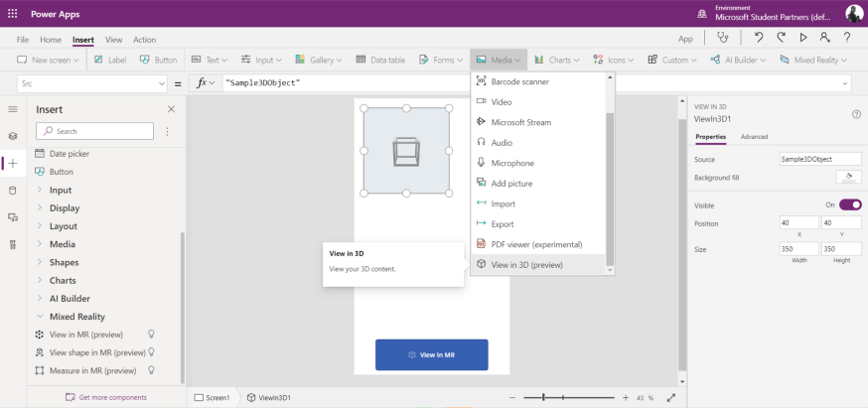Viewport: 868px width, 408px height.
Task: Open help icon in ViewIn3D1 properties
Action: click(856, 114)
